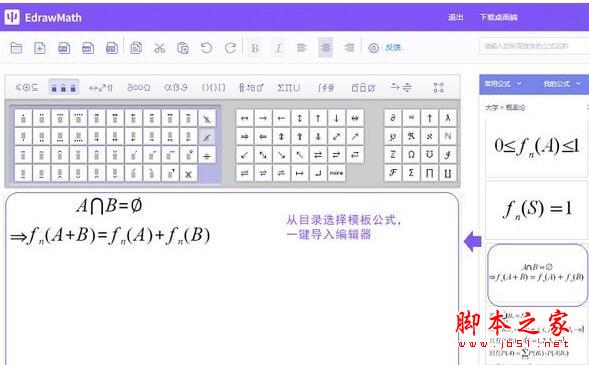The image size is (589, 365).
Task: Insert the lambda λ symbol
Action: point(448,118)
